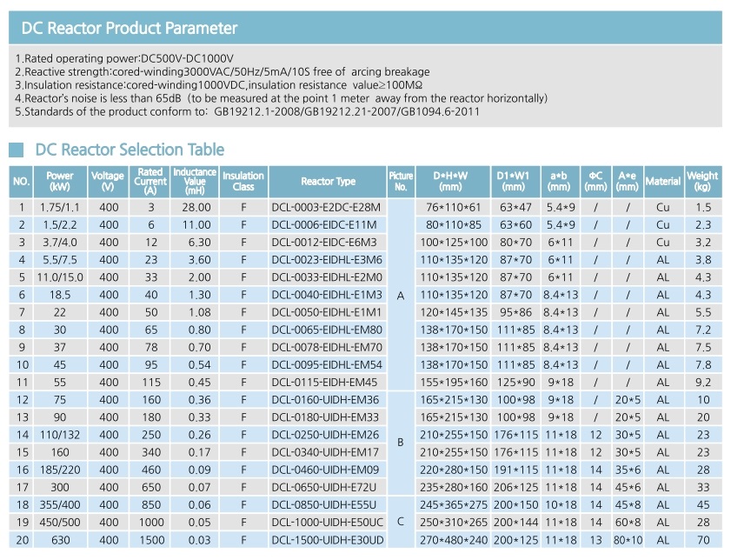Viewport: 731px width, 560px height.
Task: Select the dimensions cell 270*480*240
Action: (x=453, y=540)
